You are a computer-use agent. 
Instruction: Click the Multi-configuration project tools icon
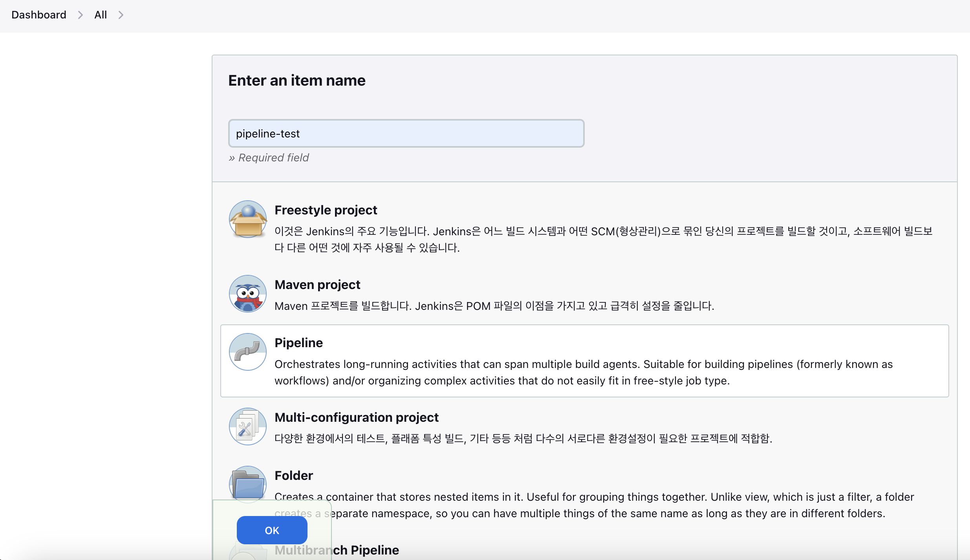[x=247, y=426]
